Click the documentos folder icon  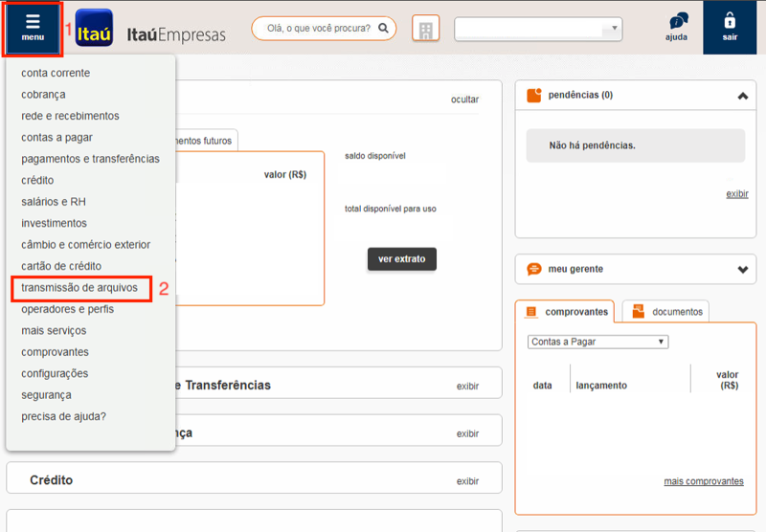(x=638, y=311)
